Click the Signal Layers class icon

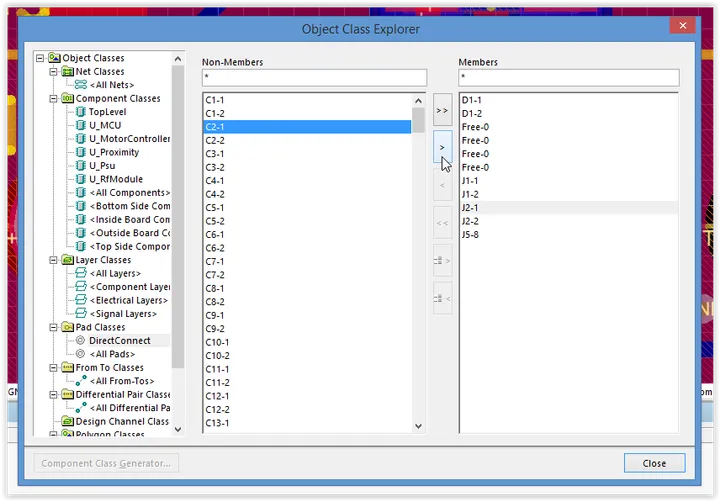pos(80,314)
